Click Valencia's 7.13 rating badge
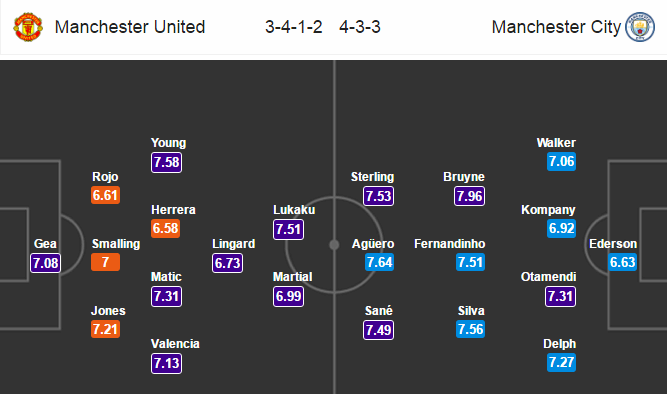Viewport: 667px width, 394px height. click(166, 363)
